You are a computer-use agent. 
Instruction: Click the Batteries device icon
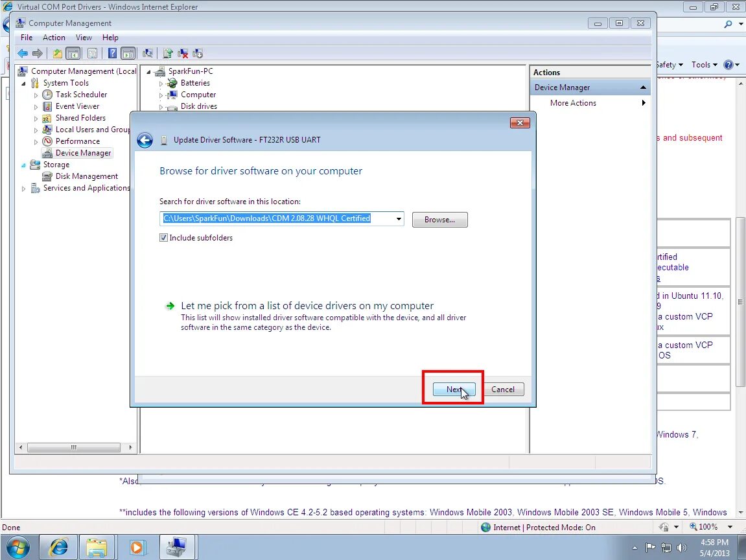coord(172,83)
